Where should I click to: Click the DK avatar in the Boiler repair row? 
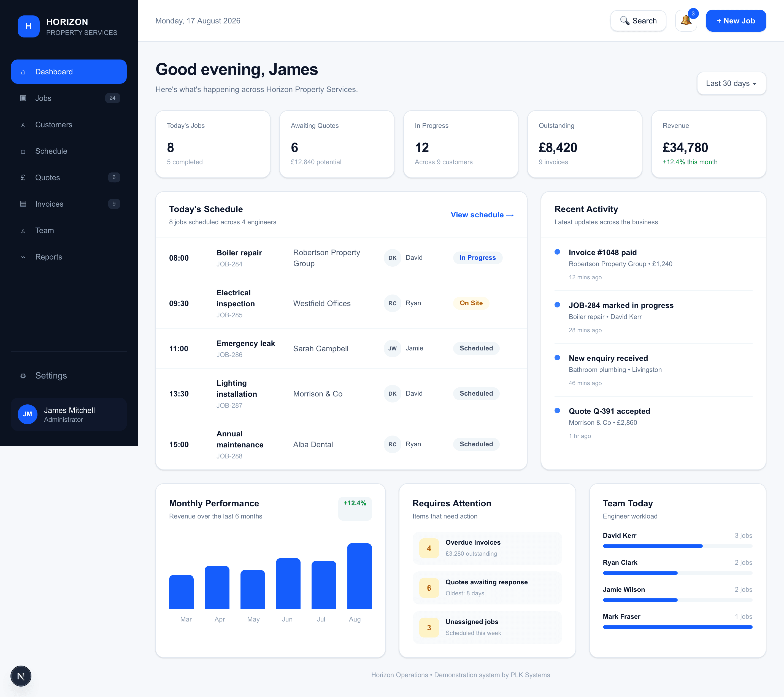click(x=392, y=257)
